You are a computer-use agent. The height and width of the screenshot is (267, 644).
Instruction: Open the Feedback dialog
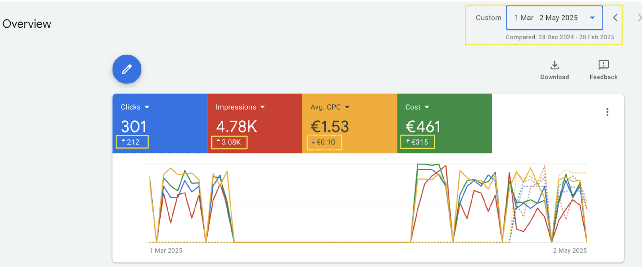coord(603,70)
